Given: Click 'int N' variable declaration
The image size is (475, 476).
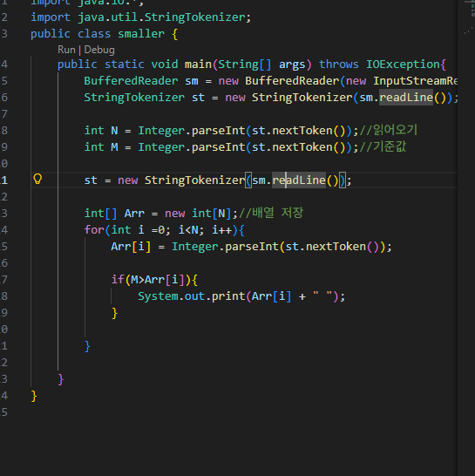Looking at the screenshot, I should point(101,131).
